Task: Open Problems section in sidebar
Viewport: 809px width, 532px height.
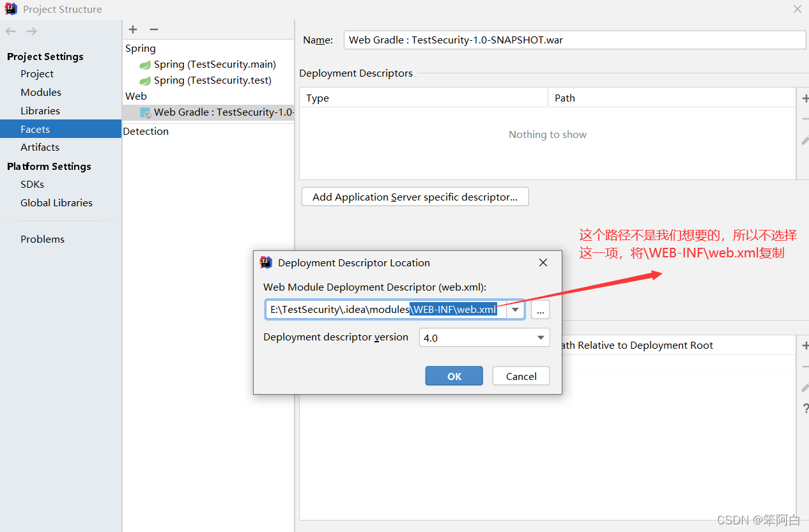Action: tap(42, 239)
